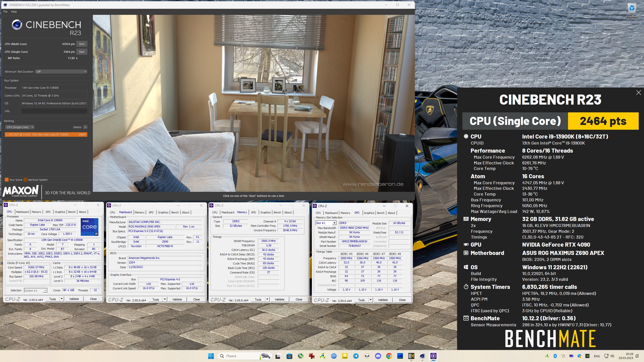Click the Windows Start button in the taskbar

(x=211, y=356)
